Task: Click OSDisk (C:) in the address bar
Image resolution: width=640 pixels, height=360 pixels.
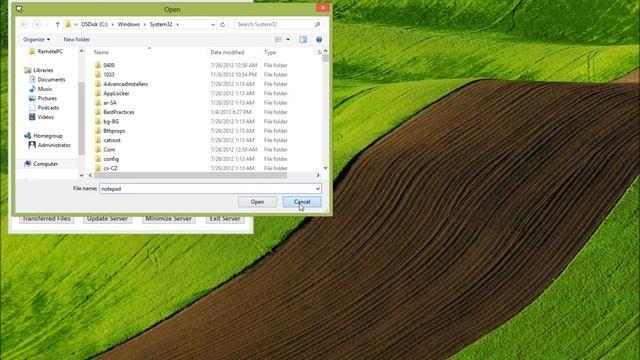Action: click(x=94, y=24)
